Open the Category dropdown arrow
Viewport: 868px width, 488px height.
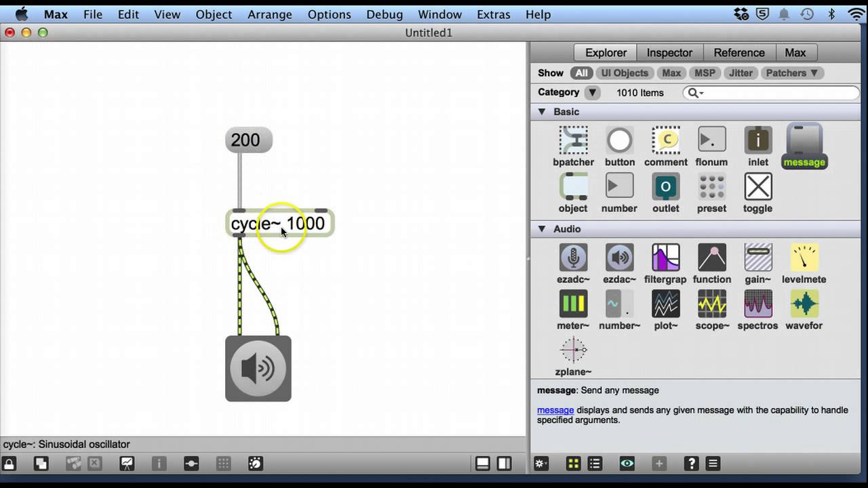point(593,93)
